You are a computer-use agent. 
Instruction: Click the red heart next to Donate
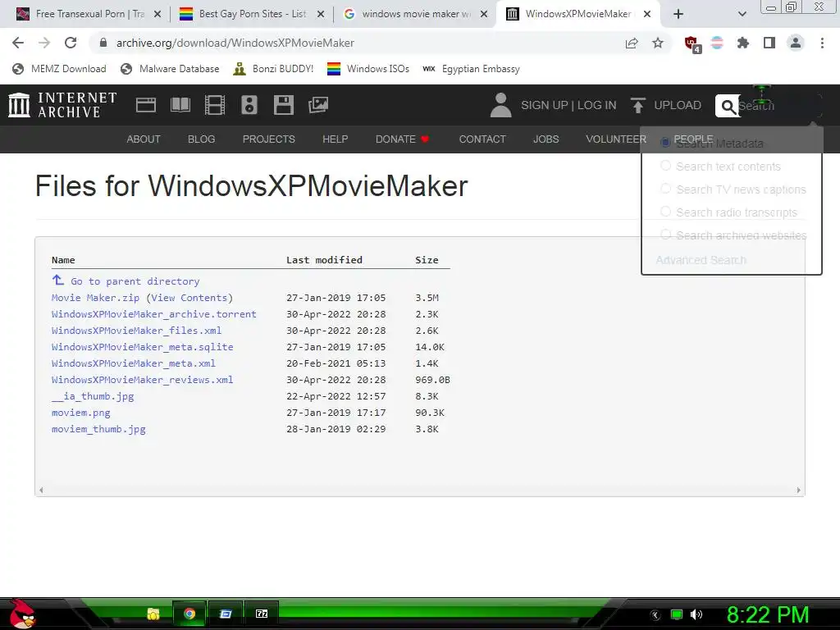(425, 139)
